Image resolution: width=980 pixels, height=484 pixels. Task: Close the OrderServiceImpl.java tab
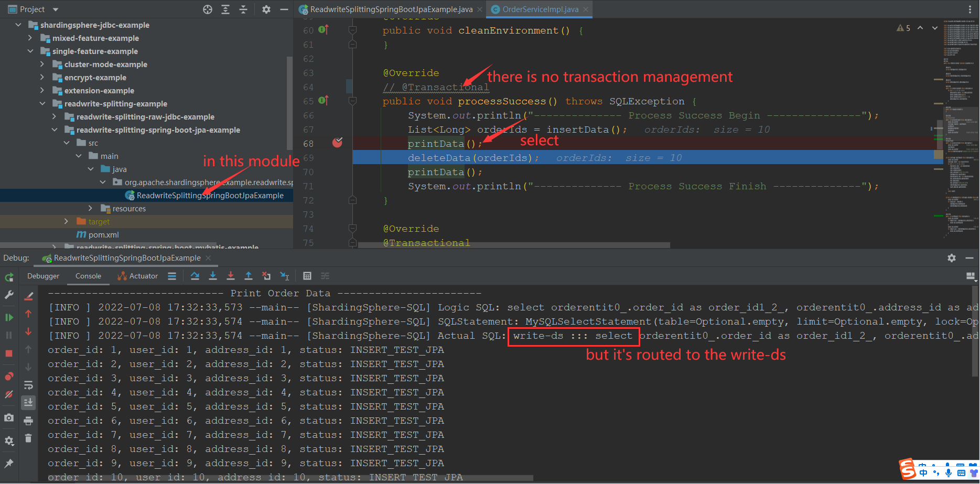(x=586, y=9)
